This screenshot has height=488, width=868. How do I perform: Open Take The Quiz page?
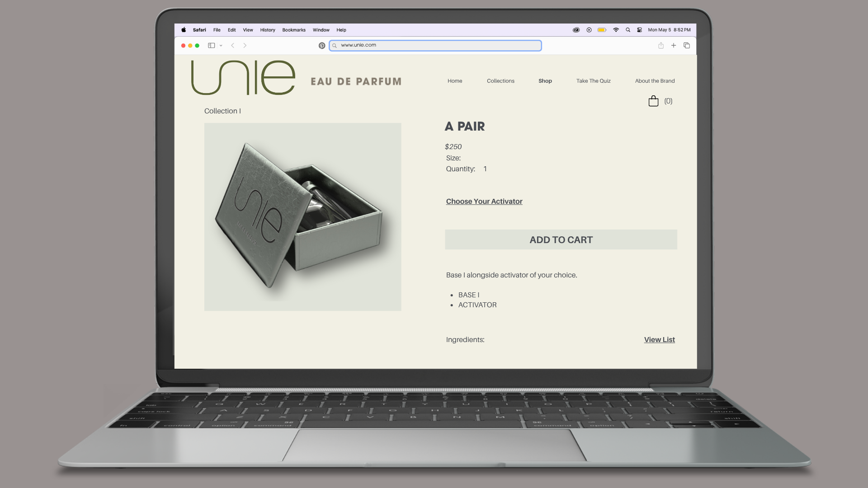click(x=593, y=81)
